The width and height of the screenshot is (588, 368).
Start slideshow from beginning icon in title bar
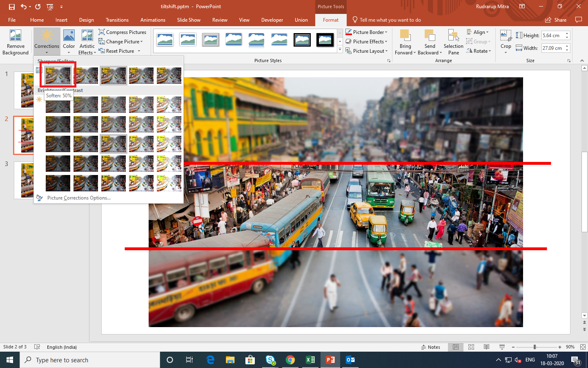[x=50, y=7]
